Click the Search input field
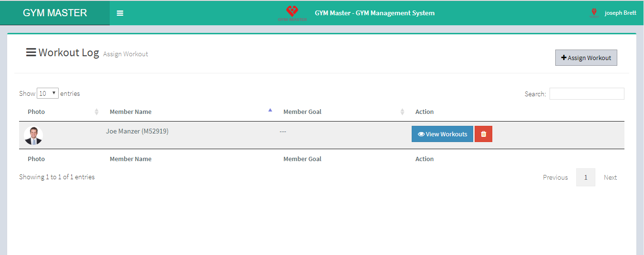Image resolution: width=644 pixels, height=255 pixels. (586, 94)
